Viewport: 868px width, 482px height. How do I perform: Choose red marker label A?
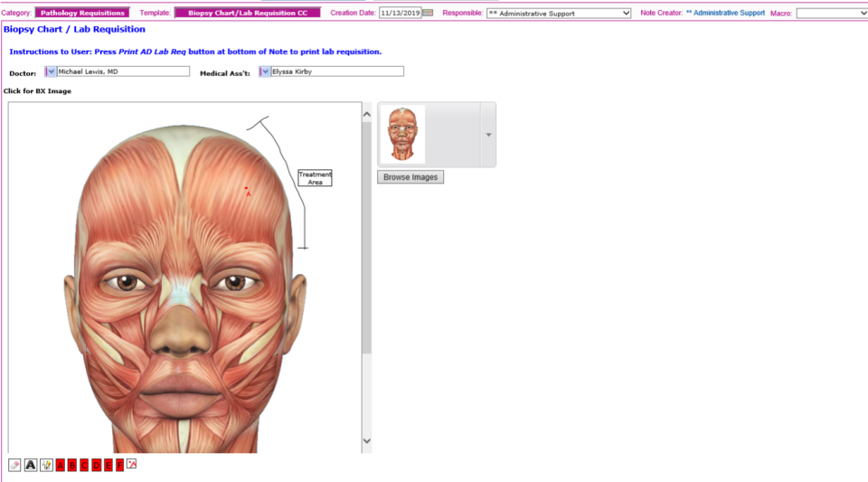[x=61, y=465]
